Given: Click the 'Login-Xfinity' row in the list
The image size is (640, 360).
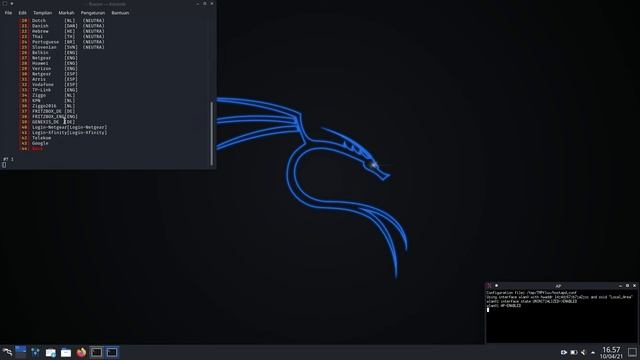Looking at the screenshot, I should [63, 132].
